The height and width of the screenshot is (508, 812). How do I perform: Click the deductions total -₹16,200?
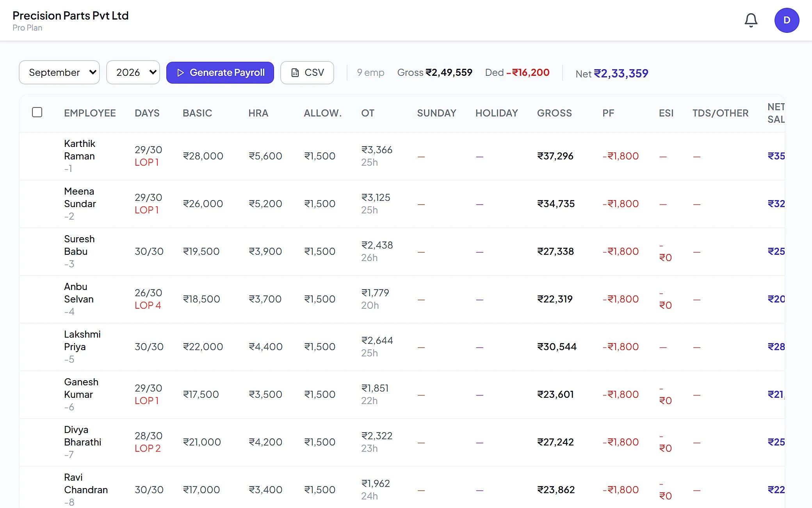528,73
